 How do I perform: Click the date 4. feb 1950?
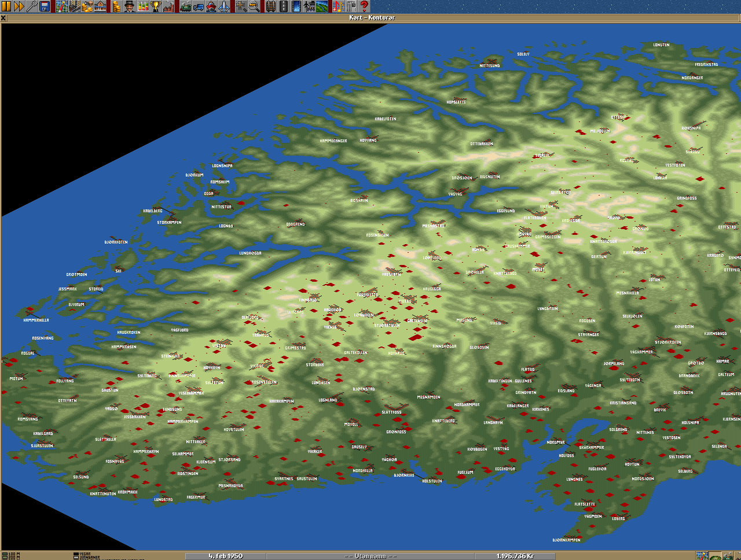click(226, 556)
